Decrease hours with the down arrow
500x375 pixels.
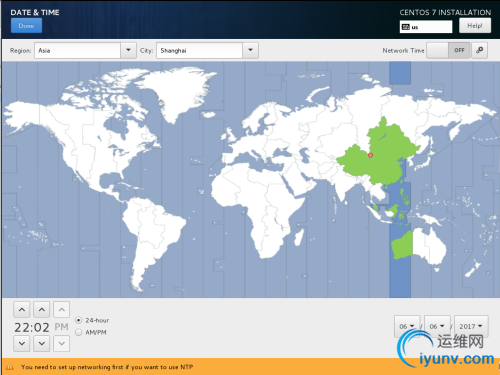22,343
